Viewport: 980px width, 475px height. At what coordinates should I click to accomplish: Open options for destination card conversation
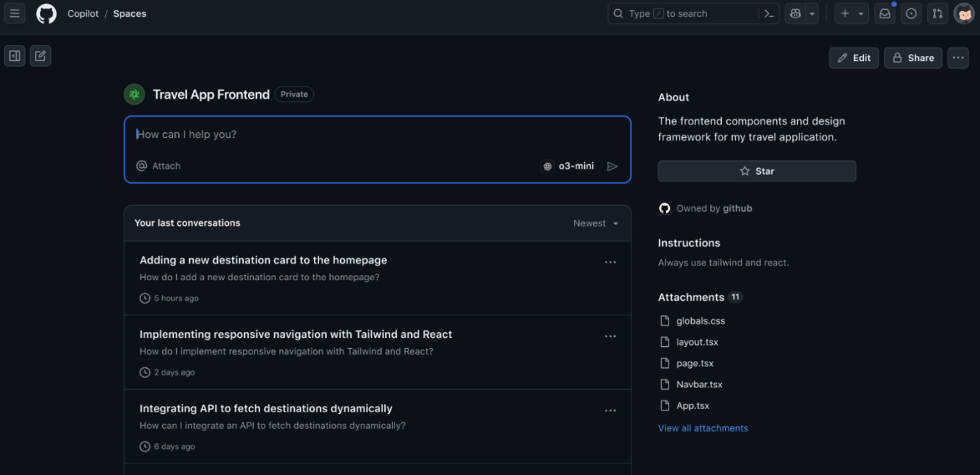[610, 263]
